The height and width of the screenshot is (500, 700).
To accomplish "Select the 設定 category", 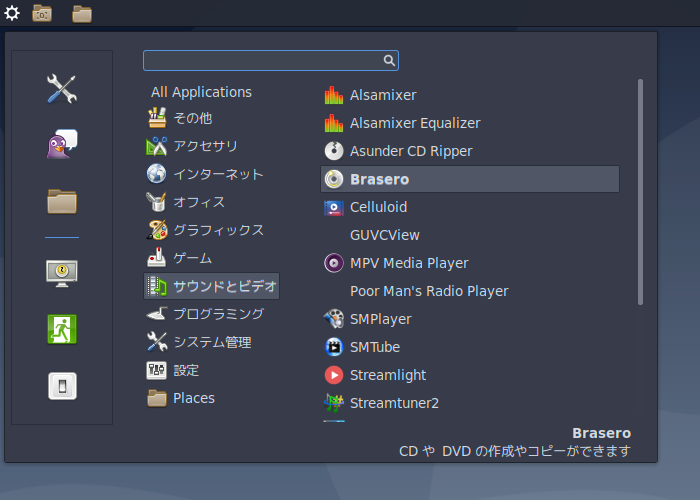I will click(212, 370).
